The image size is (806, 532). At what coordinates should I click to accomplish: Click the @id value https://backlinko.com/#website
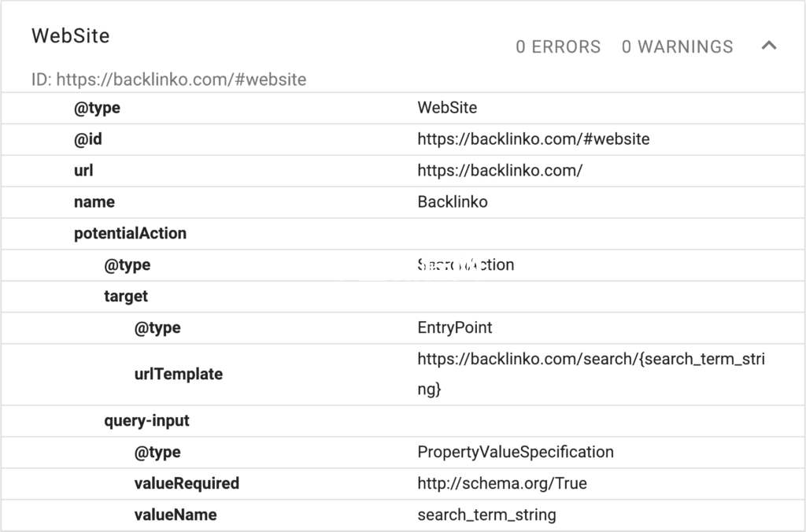pos(534,139)
